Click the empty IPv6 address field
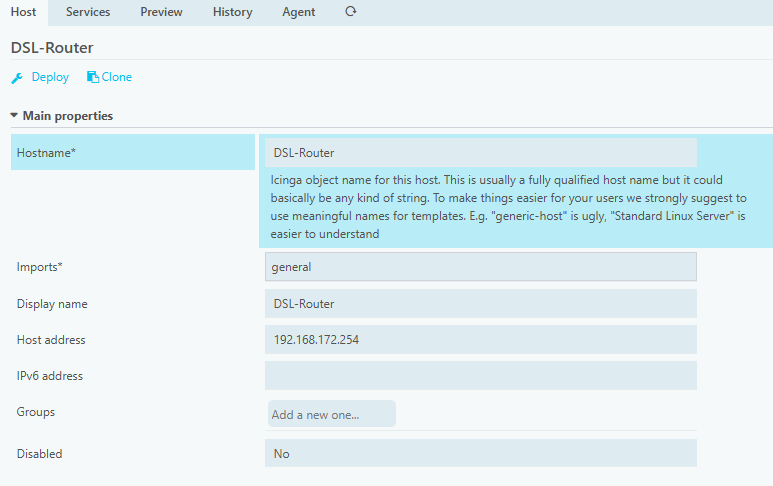 (x=481, y=376)
